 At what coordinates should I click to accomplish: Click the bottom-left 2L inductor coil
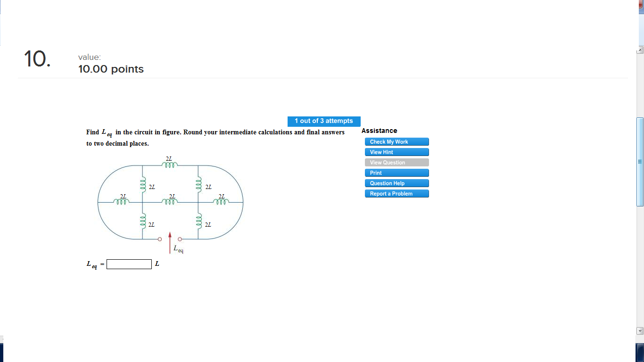coord(143,221)
